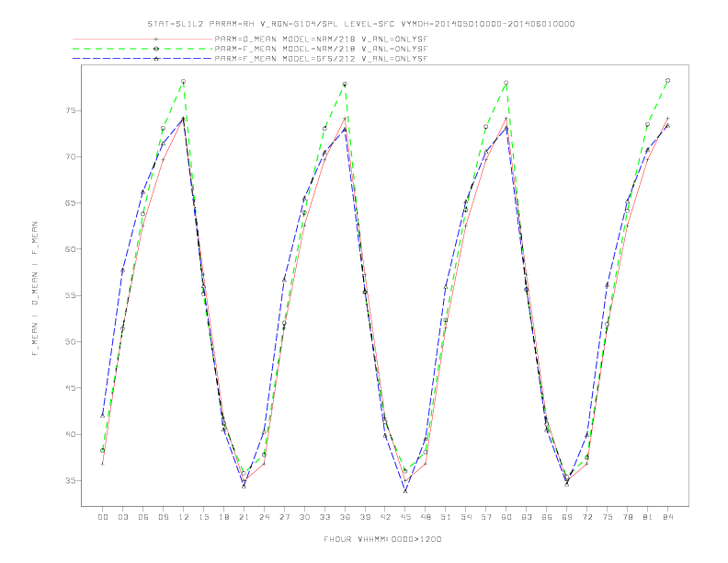The width and height of the screenshot is (728, 563).
Task: Click forecast hour label 63 on x-axis
Action: tap(527, 517)
